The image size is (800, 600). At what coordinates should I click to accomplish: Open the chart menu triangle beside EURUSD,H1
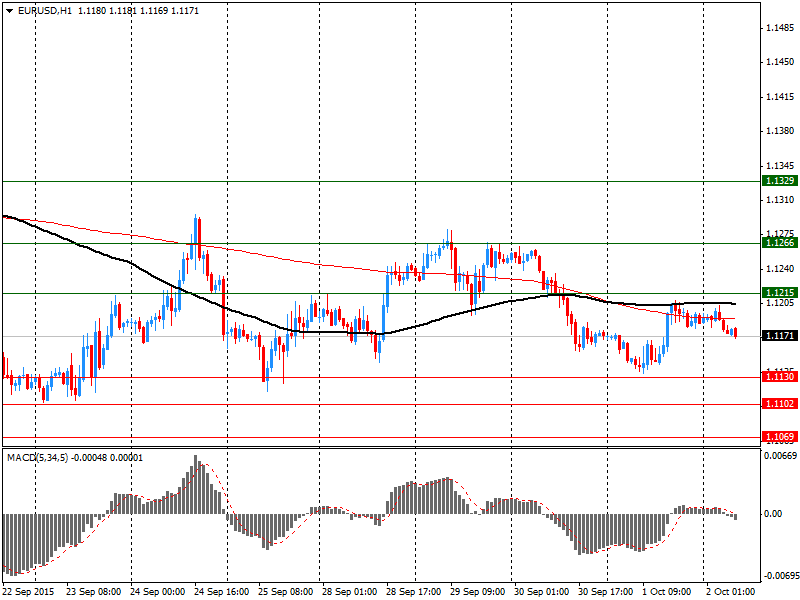[10, 11]
